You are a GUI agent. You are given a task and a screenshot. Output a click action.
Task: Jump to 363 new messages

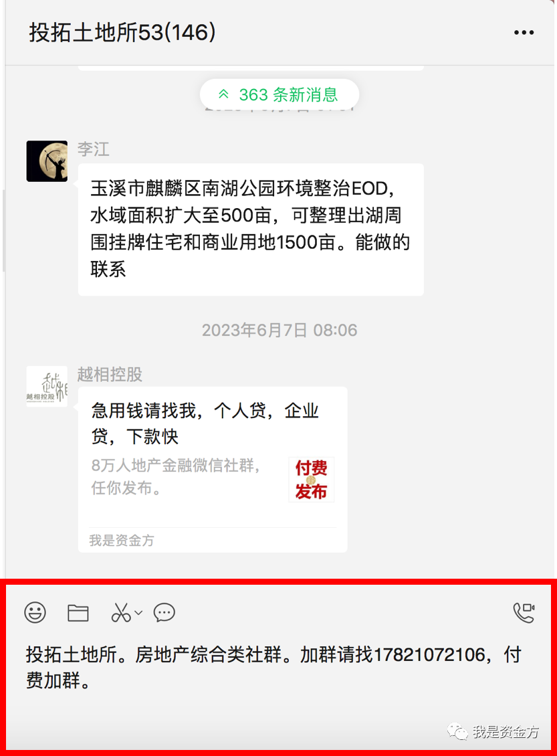(x=280, y=94)
